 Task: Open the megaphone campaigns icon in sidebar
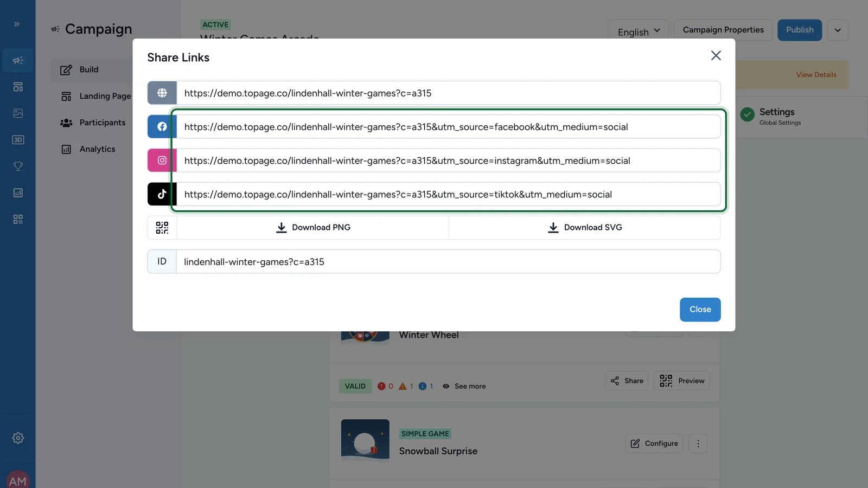tap(18, 60)
